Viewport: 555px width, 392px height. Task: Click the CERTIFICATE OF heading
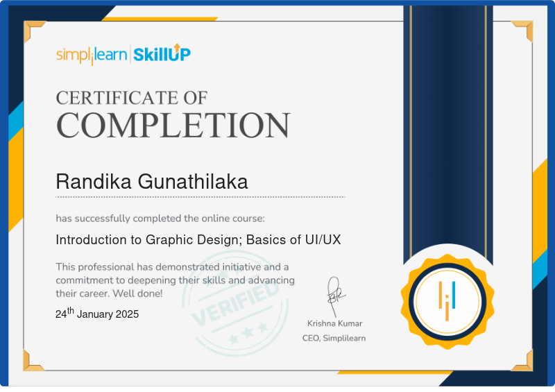tap(132, 98)
